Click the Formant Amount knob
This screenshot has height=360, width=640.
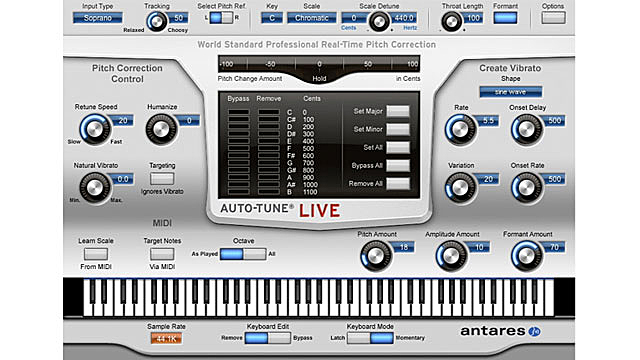(527, 256)
